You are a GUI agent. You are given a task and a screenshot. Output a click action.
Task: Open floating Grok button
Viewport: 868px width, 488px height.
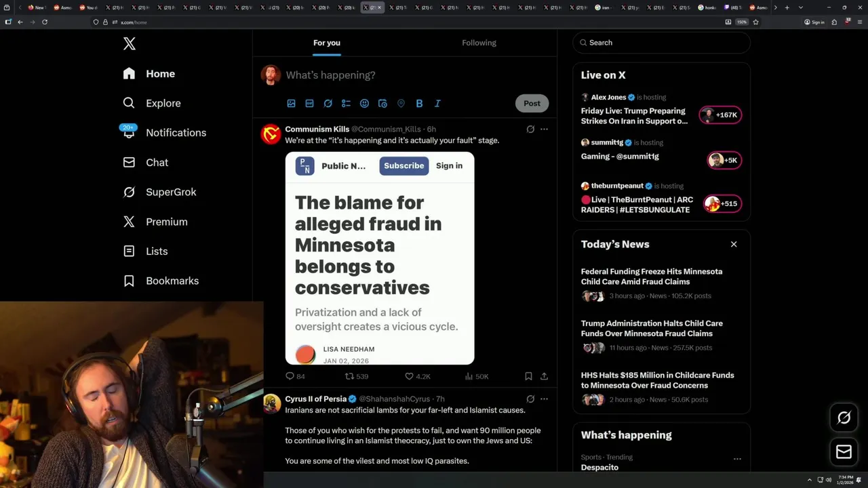[x=844, y=418]
